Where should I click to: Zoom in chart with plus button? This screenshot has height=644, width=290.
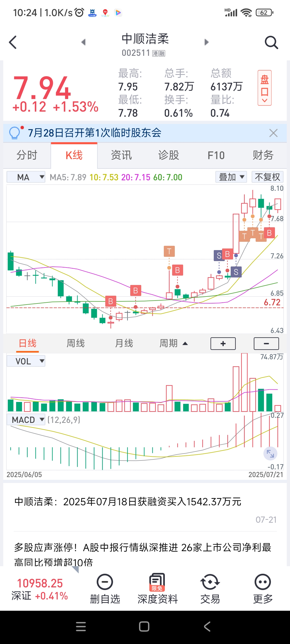coord(223,344)
